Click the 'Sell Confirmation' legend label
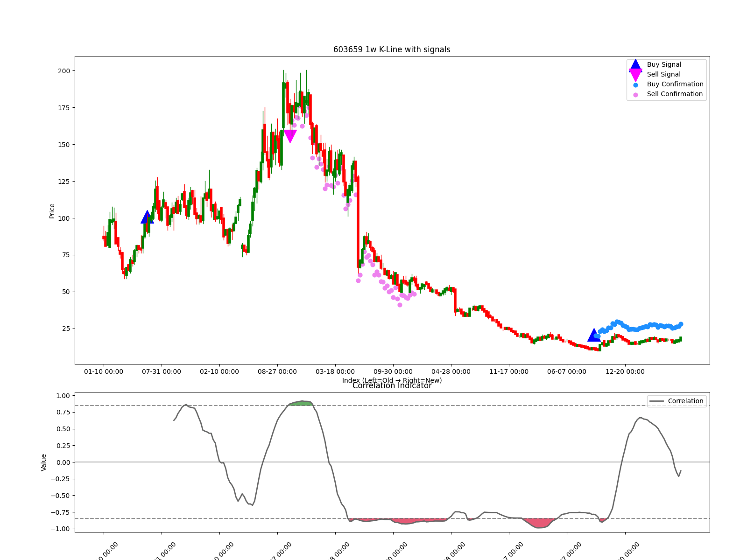 pyautogui.click(x=675, y=94)
